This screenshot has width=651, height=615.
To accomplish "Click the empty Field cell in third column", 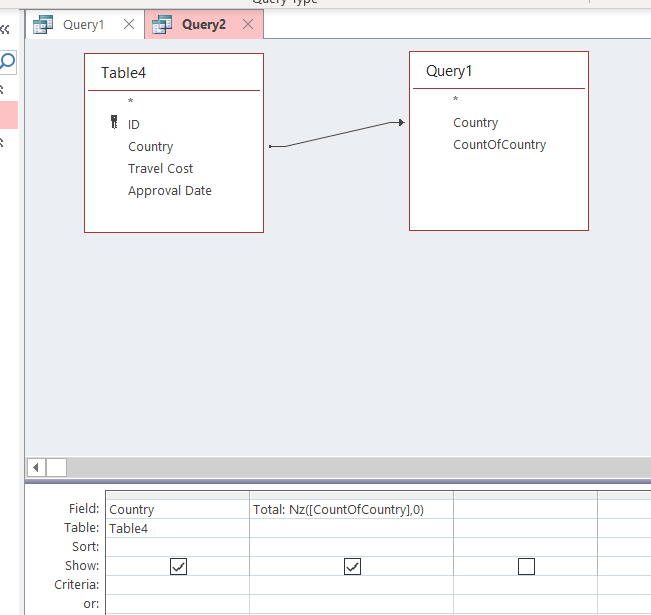I will 525,509.
